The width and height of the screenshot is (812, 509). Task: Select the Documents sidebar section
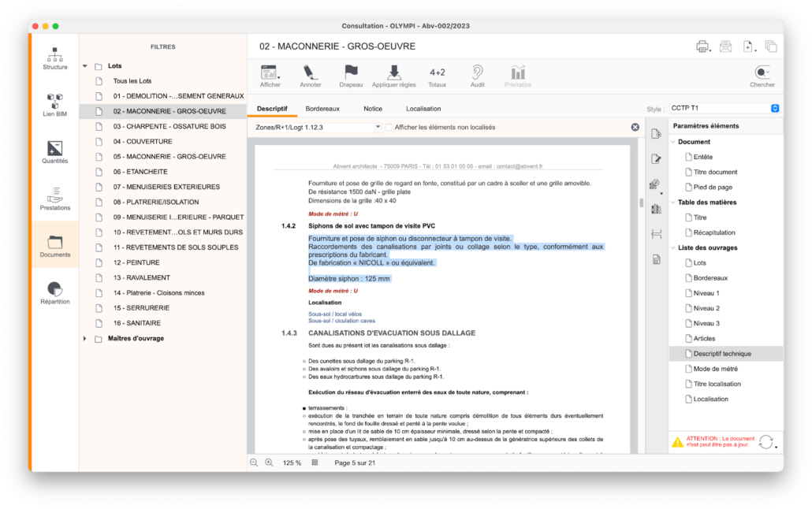coord(55,246)
